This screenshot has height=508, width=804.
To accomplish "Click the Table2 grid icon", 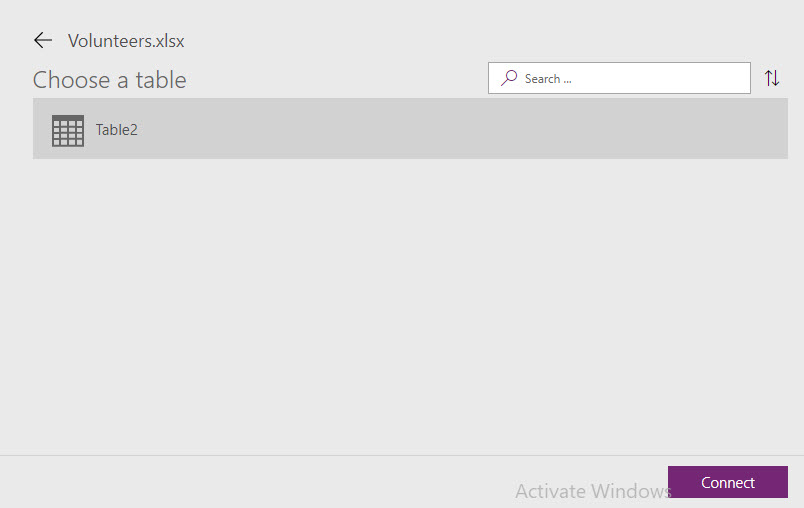I will click(x=68, y=130).
